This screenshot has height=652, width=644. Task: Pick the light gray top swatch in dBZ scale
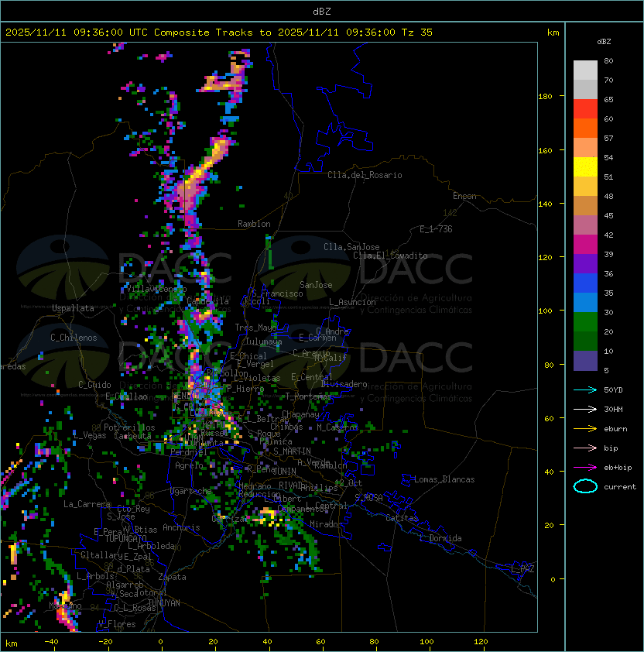point(585,70)
